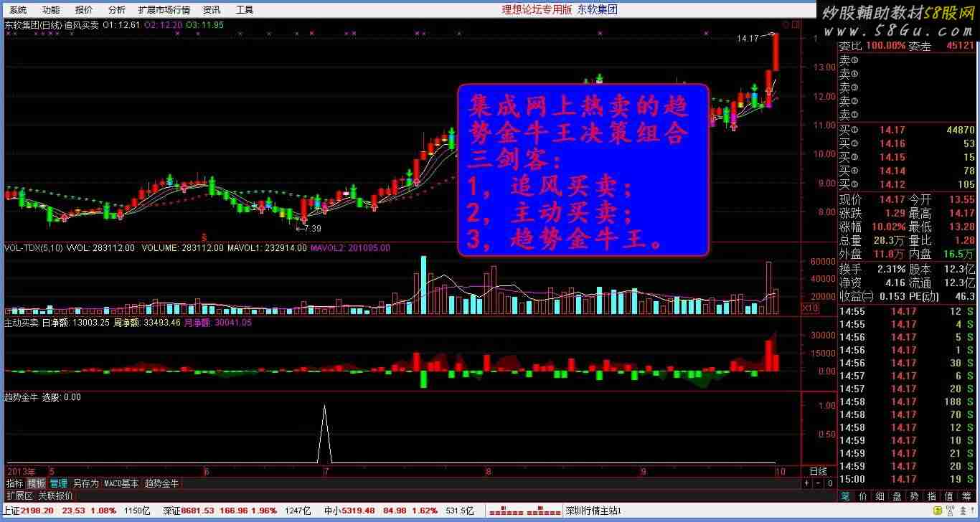This screenshot has width=980, height=522.
Task: Select the 指 tab in the quote panel
Action: click(x=931, y=495)
